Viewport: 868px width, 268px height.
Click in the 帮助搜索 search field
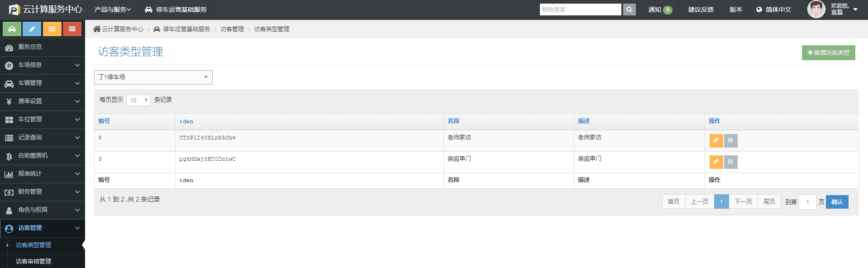pyautogui.click(x=580, y=10)
